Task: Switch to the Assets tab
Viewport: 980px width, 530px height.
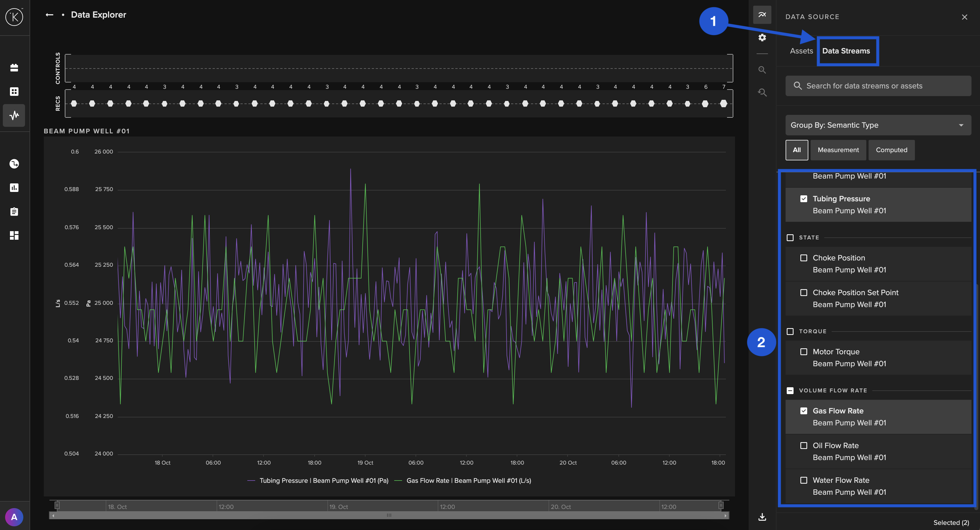Action: tap(801, 51)
